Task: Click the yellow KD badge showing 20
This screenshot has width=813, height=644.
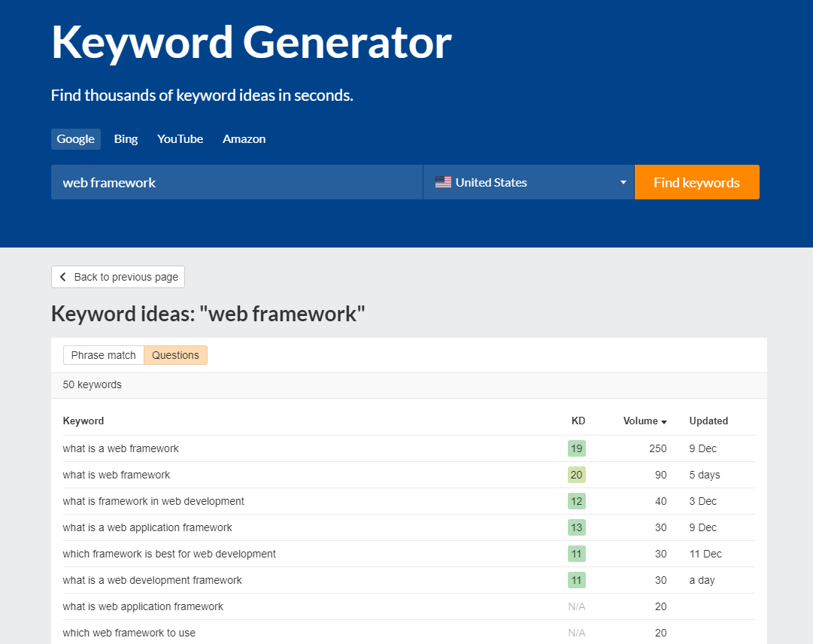Action: pyautogui.click(x=576, y=475)
